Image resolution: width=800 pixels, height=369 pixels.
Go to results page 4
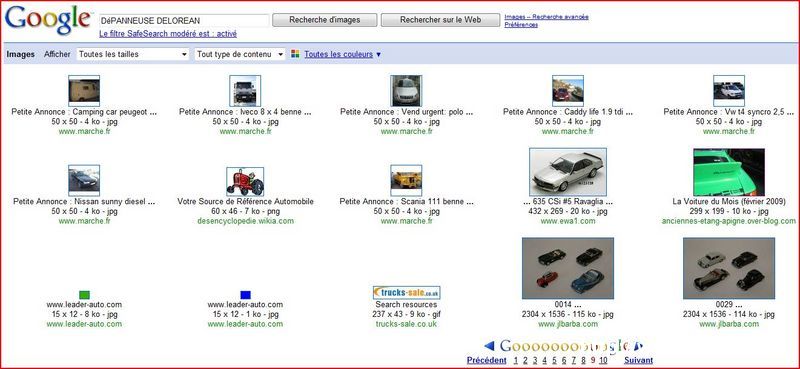pos(544,360)
